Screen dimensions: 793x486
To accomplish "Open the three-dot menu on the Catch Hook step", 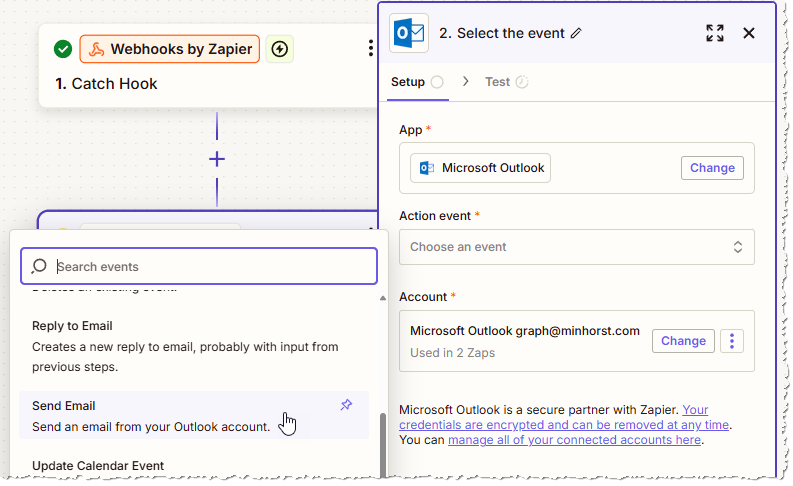I will [x=370, y=49].
